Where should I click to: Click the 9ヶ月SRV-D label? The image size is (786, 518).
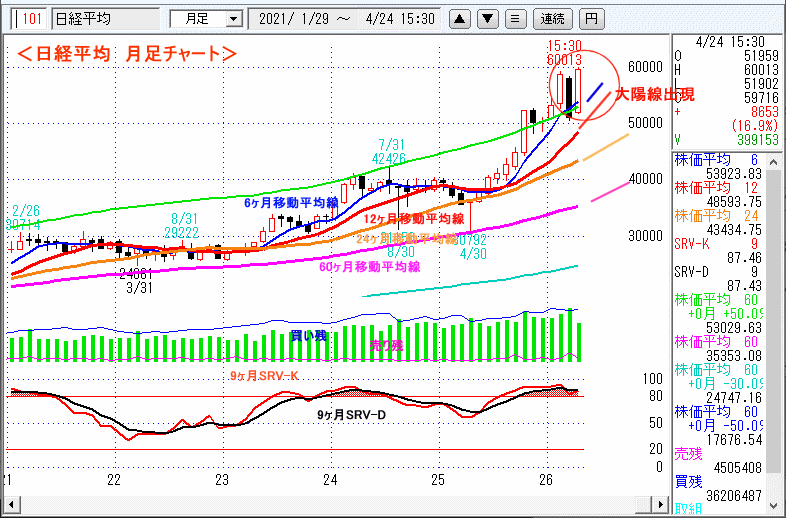(351, 415)
